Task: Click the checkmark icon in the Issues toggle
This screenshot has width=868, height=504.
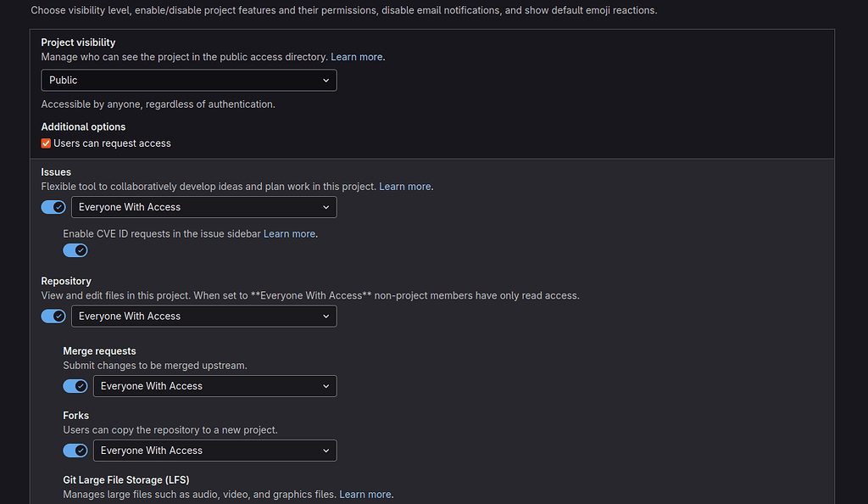Action: tap(58, 207)
